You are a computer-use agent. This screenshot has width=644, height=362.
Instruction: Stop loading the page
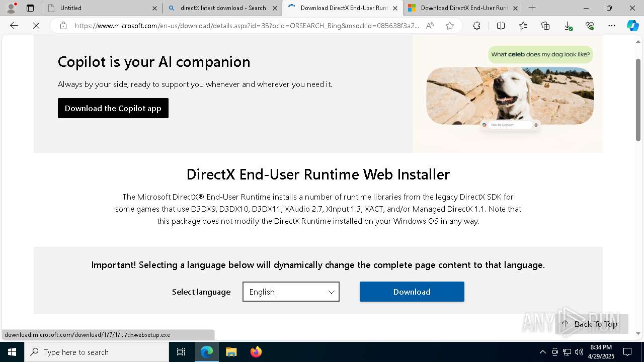pyautogui.click(x=36, y=26)
